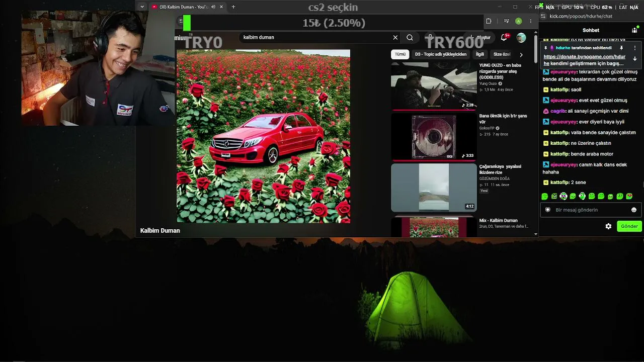
Task: Open the 'YUNG OUZO - en baba' video title
Action: click(x=500, y=71)
